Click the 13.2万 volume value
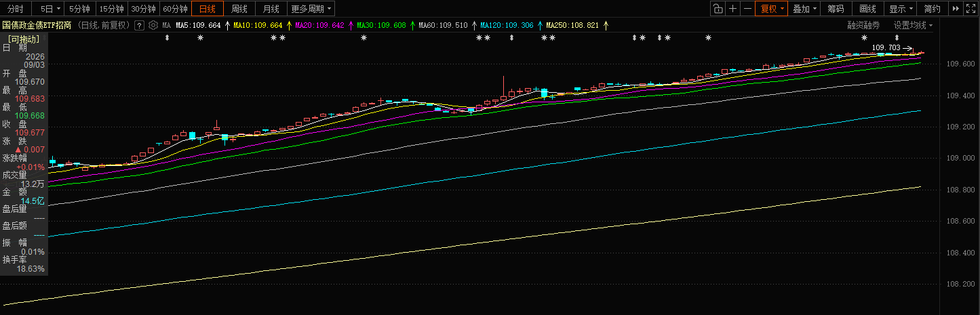The height and width of the screenshot is (315, 980). click(x=33, y=184)
